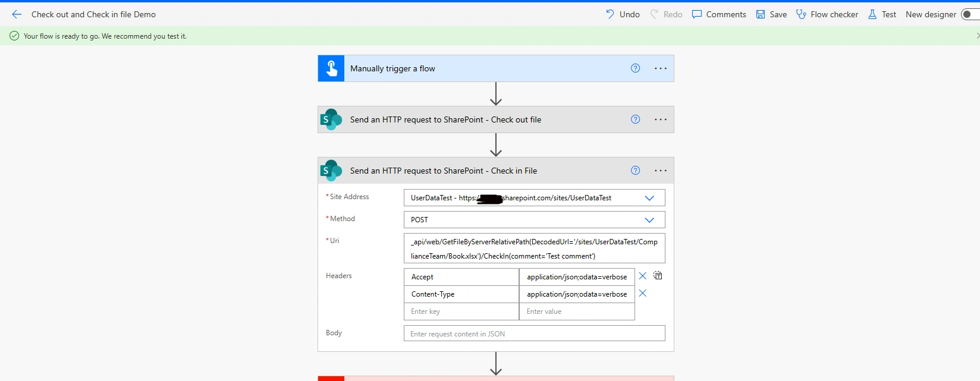
Task: Remove the Content-Type header row
Action: [642, 293]
